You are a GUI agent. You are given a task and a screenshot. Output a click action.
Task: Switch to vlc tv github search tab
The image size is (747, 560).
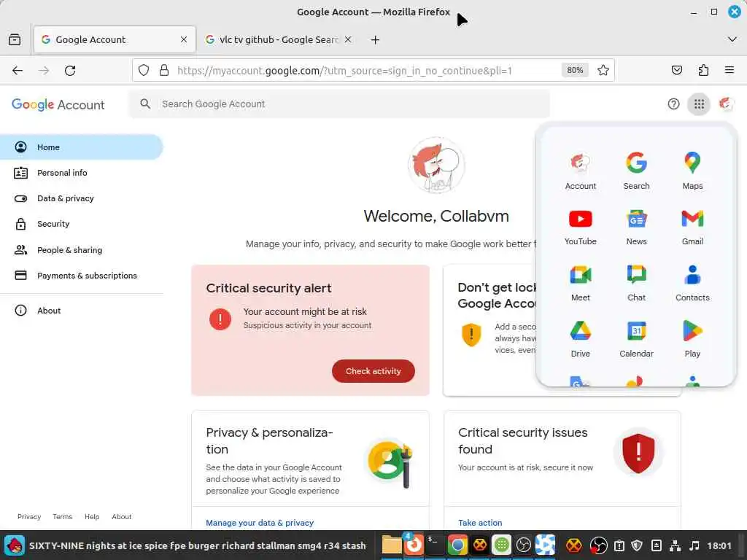[279, 39]
